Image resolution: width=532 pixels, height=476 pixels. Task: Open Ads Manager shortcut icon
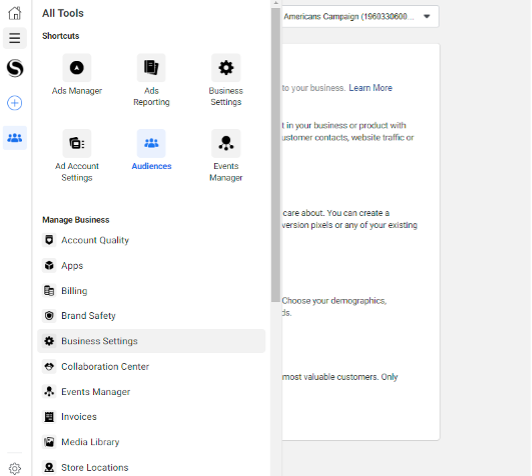click(x=77, y=68)
